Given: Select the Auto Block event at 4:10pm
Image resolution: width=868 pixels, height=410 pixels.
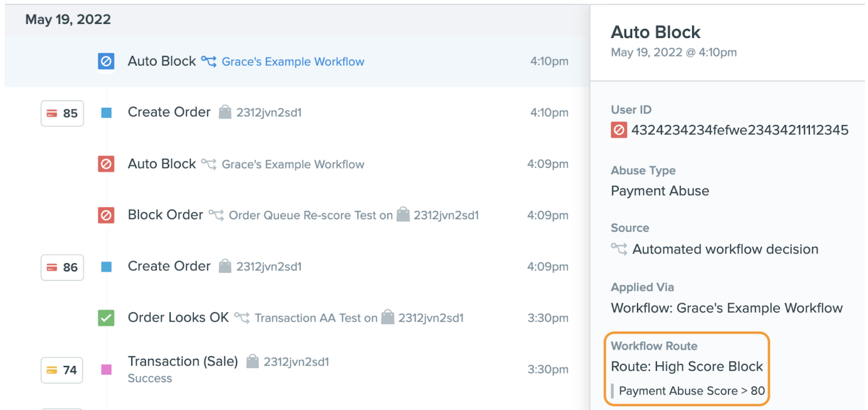Looking at the screenshot, I should (x=162, y=61).
